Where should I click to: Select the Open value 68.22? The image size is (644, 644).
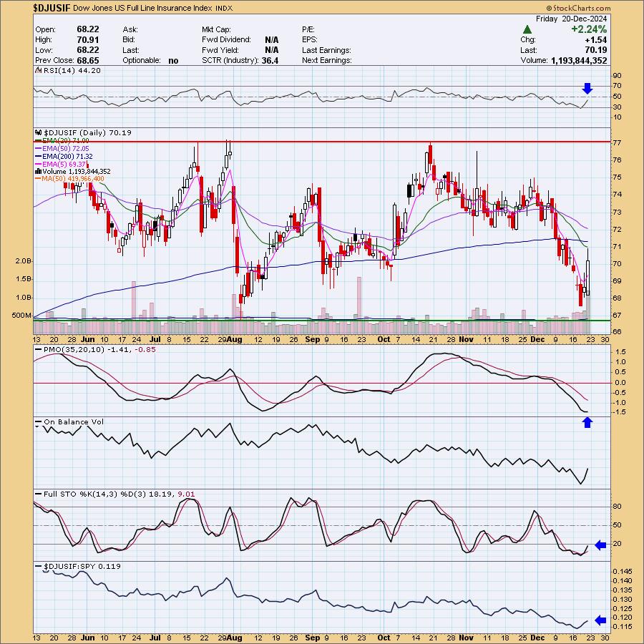(87, 29)
